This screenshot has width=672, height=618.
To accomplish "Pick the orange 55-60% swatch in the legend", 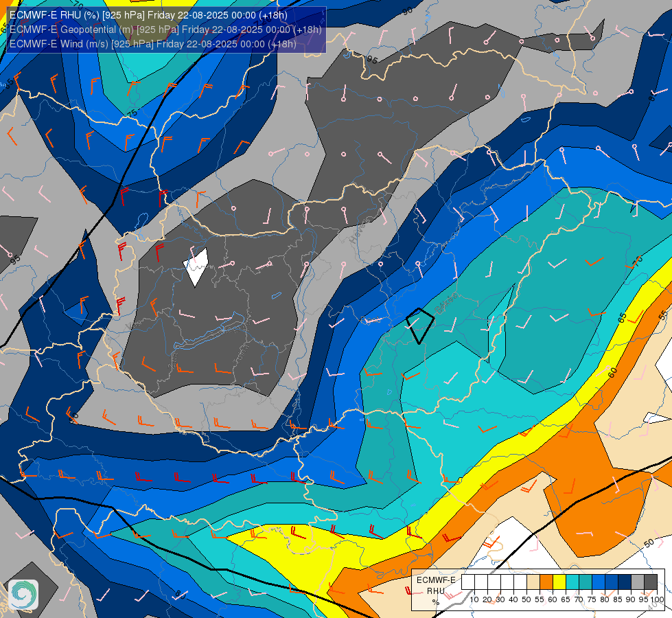I will click(x=546, y=582).
